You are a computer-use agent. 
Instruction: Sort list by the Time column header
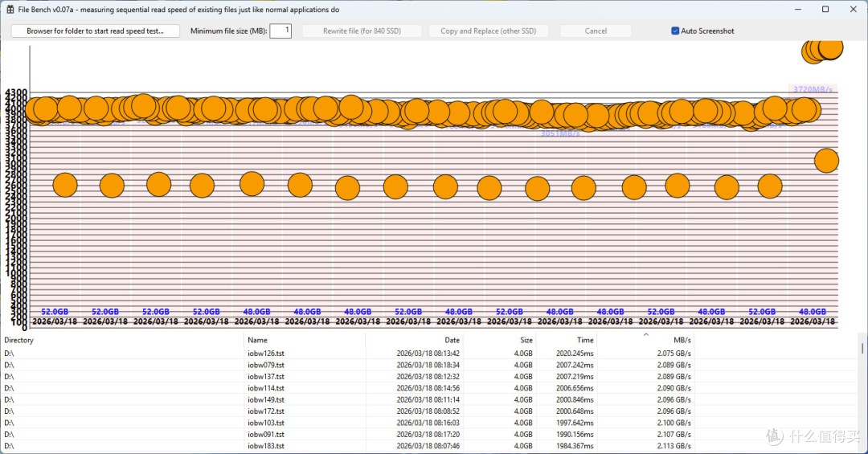[567, 340]
